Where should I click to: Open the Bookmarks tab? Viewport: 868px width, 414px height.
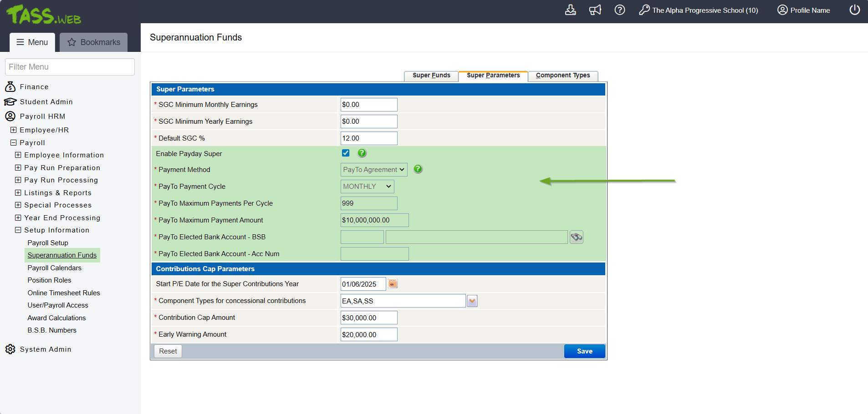pos(94,42)
